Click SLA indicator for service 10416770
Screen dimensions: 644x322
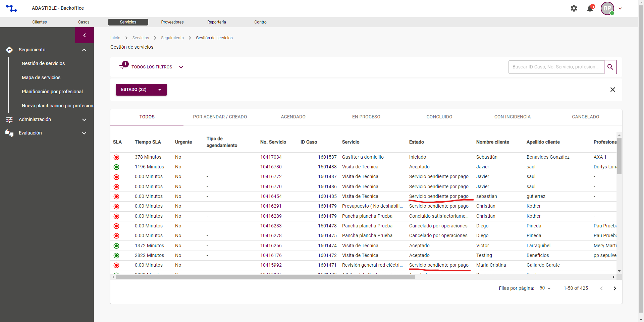point(116,187)
